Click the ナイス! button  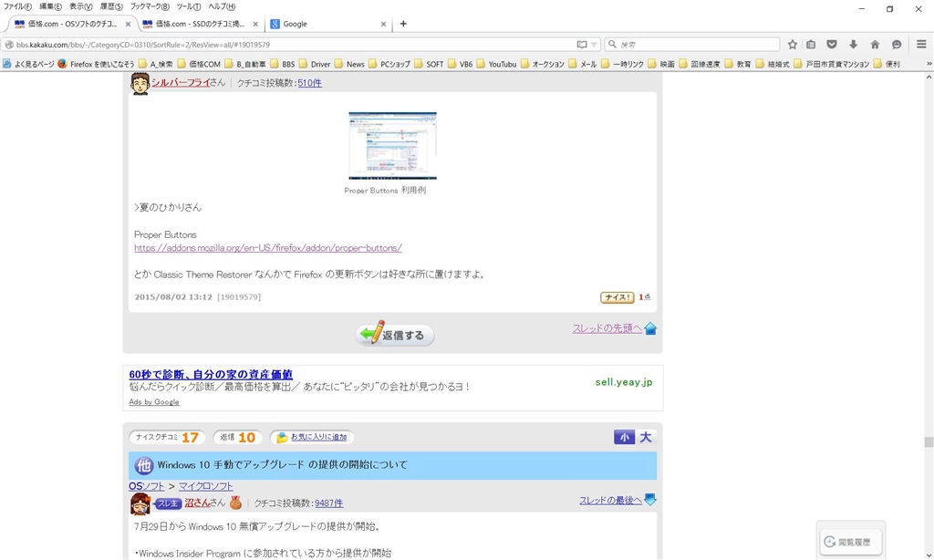click(x=617, y=297)
